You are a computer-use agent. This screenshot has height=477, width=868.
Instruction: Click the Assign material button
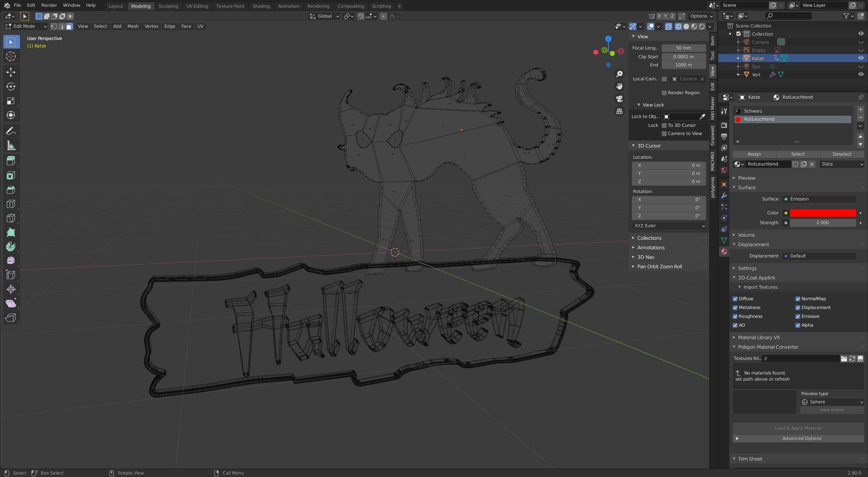click(754, 154)
